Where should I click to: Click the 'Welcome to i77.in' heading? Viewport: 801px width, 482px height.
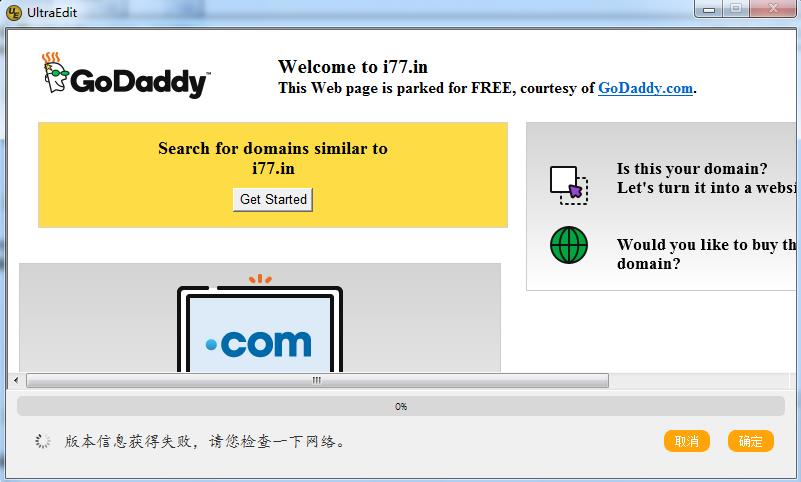[353, 67]
